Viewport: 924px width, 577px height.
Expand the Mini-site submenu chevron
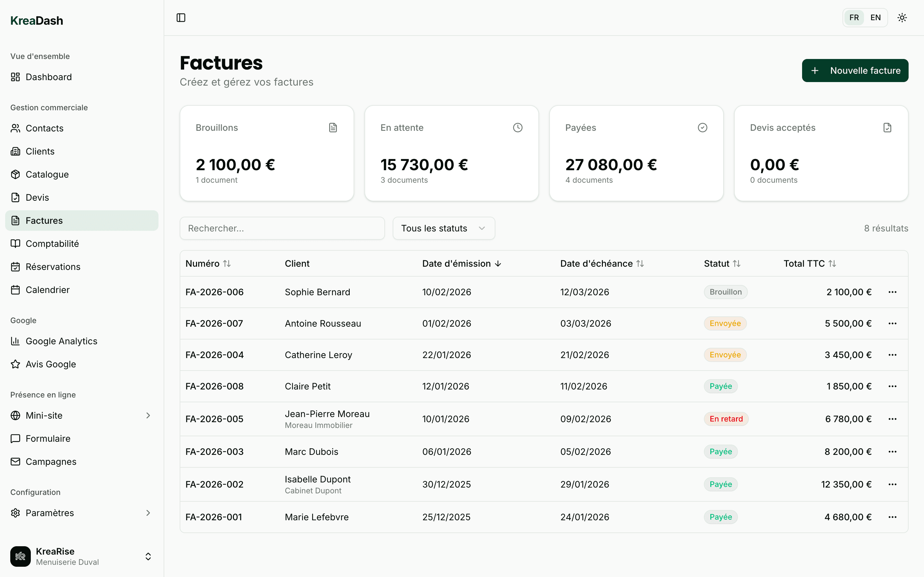click(x=148, y=415)
